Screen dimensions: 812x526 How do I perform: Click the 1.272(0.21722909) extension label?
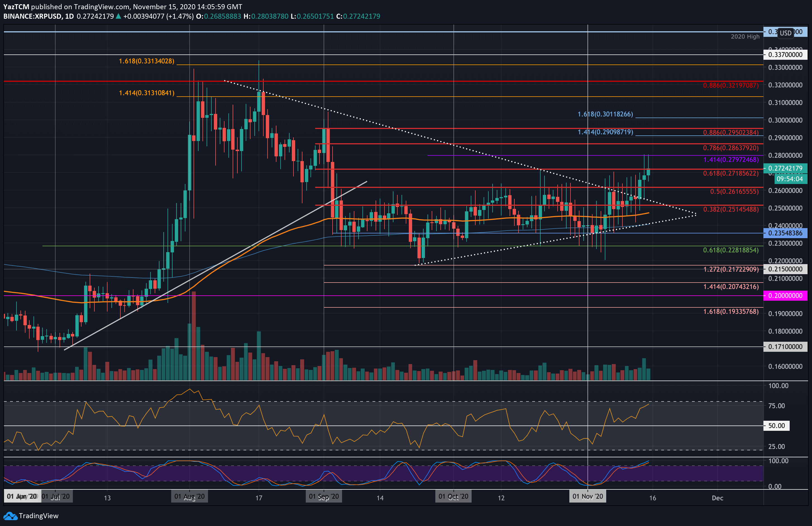coord(731,269)
